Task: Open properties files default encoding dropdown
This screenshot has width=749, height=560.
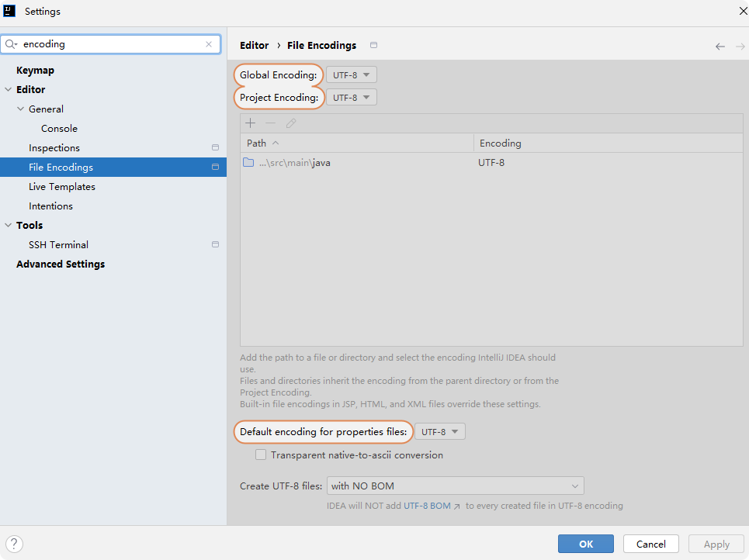Action: (x=440, y=432)
